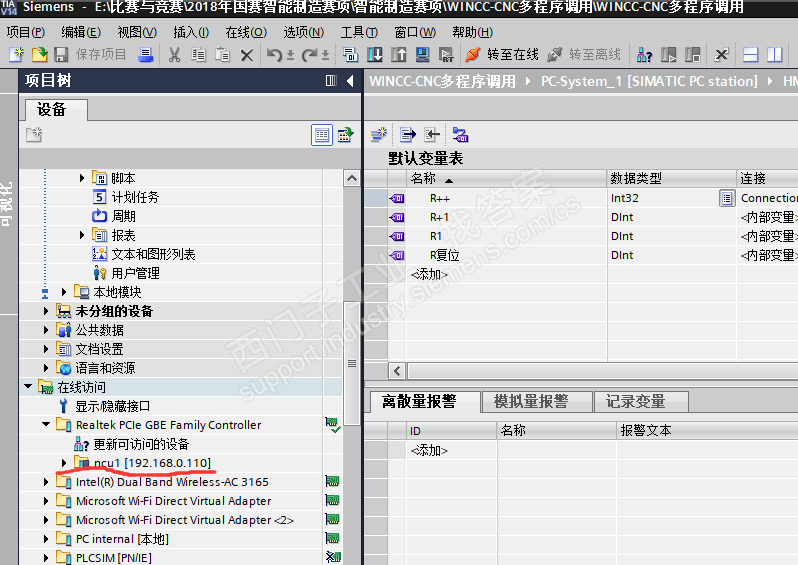Image resolution: width=798 pixels, height=565 pixels.
Task: Copy selection using copy icon
Action: tap(198, 54)
